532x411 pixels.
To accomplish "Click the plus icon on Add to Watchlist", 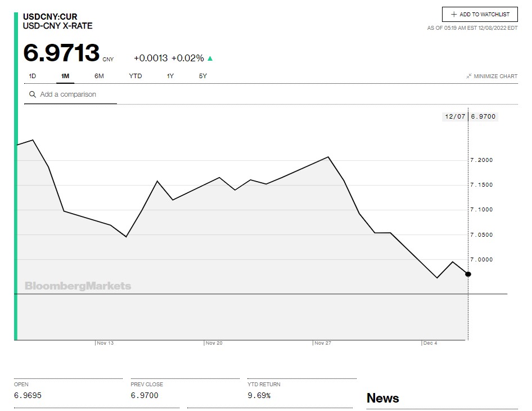I will [454, 15].
